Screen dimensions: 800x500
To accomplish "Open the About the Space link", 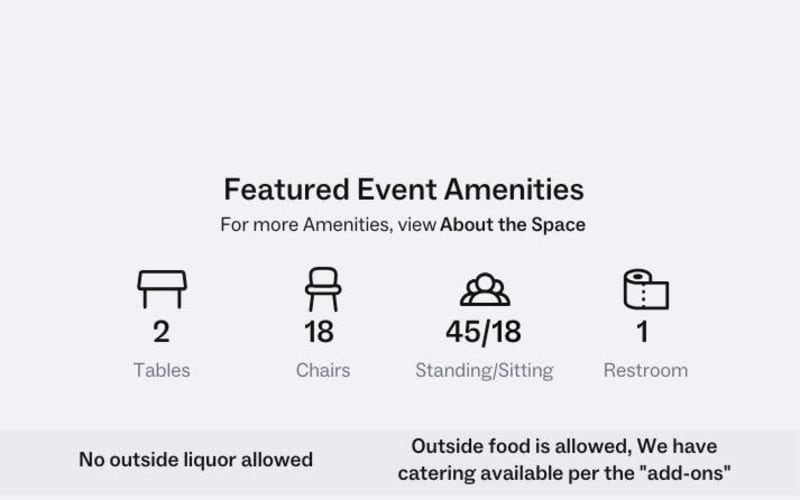I will point(513,224).
